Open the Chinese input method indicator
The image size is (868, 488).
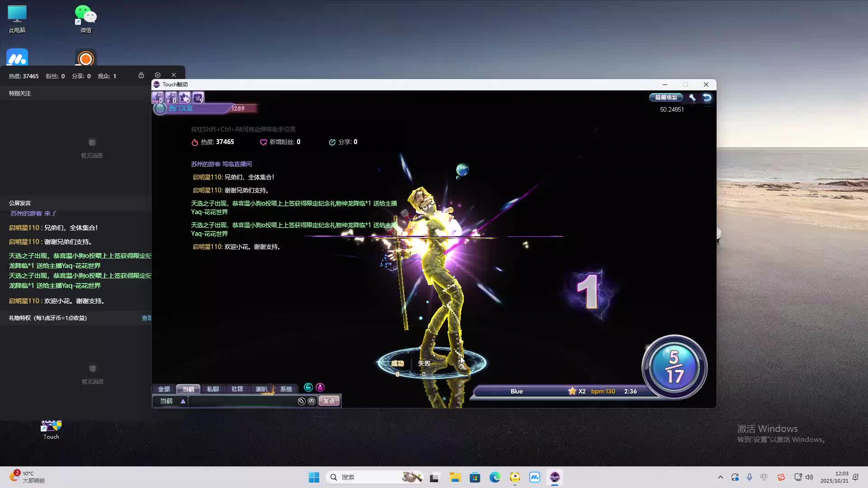click(x=764, y=477)
